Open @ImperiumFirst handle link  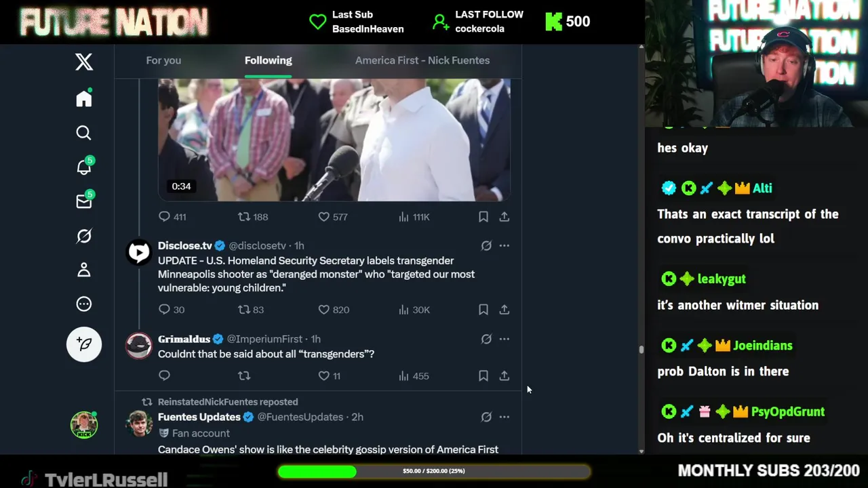[x=264, y=339]
